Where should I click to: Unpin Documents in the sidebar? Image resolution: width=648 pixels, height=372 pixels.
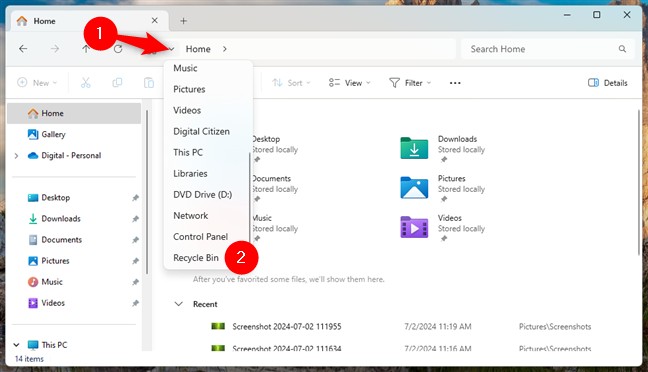point(135,240)
